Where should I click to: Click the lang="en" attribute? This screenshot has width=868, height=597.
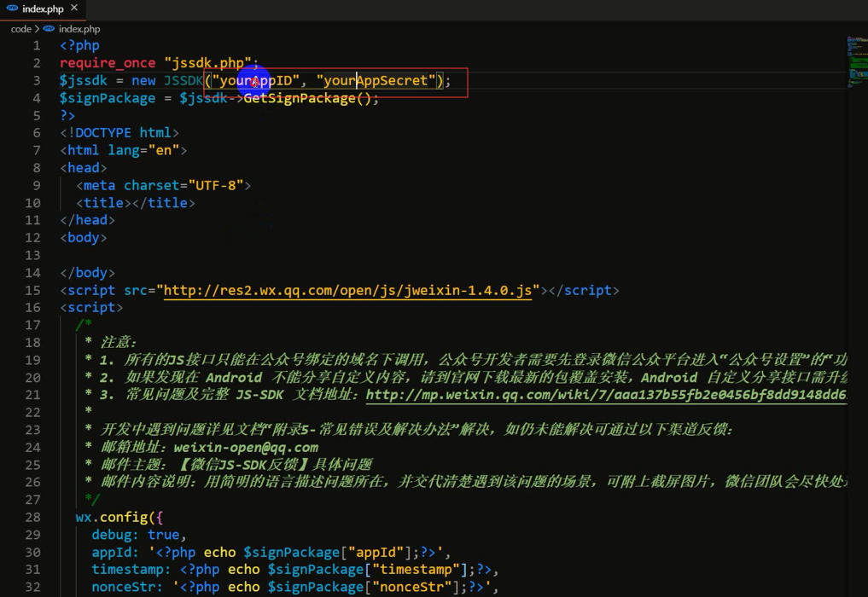(x=143, y=150)
